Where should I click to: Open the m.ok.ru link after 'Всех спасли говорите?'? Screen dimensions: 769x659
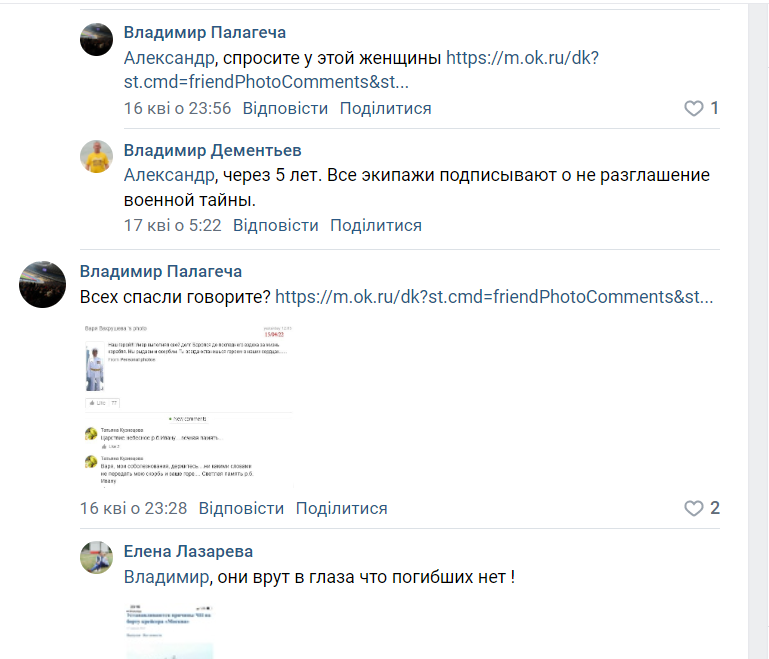tap(494, 297)
